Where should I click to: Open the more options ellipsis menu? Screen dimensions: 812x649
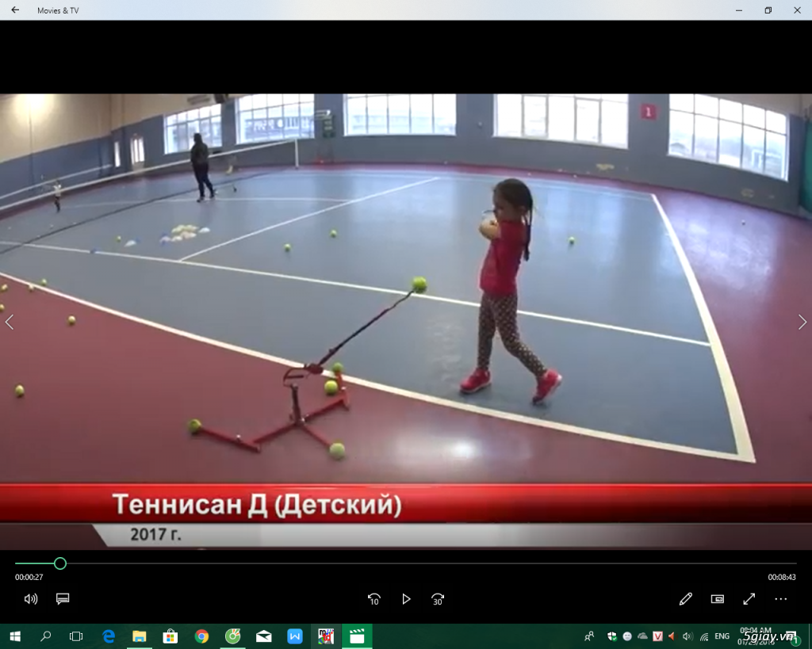click(780, 599)
